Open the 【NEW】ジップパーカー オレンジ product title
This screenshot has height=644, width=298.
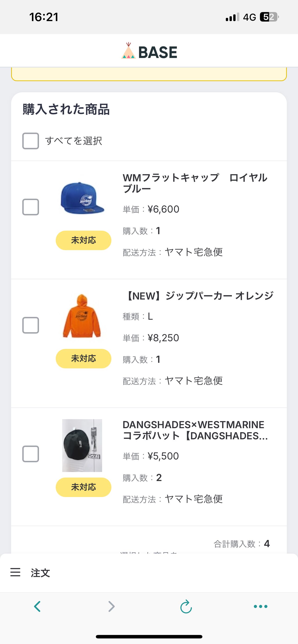(x=199, y=296)
